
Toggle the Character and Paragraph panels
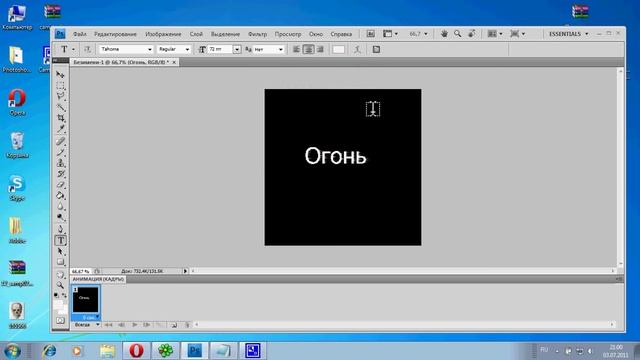[376, 49]
